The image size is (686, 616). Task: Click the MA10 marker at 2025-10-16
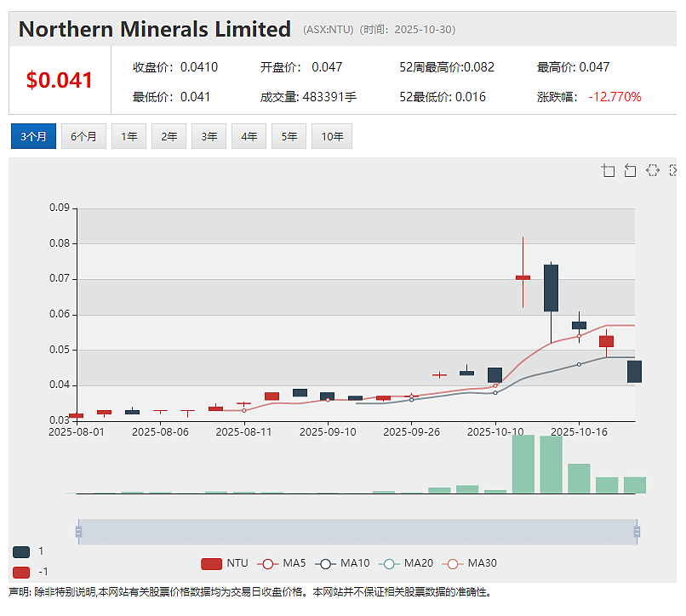(579, 364)
